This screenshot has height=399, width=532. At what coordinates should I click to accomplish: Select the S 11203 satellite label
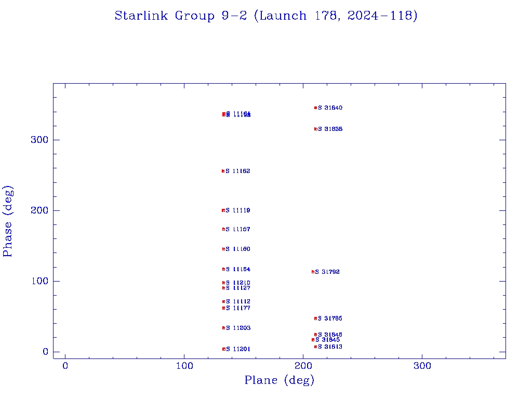[238, 328]
